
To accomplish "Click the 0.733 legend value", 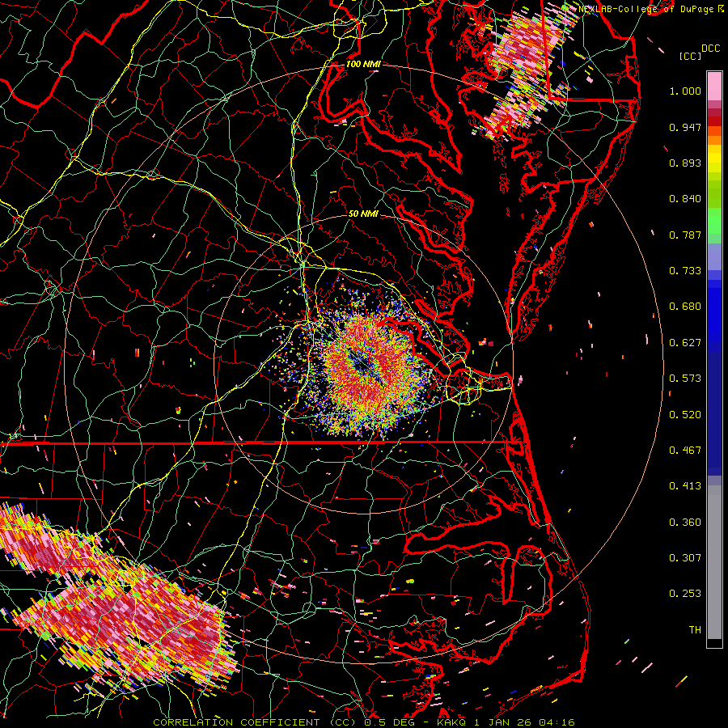I will (x=685, y=271).
